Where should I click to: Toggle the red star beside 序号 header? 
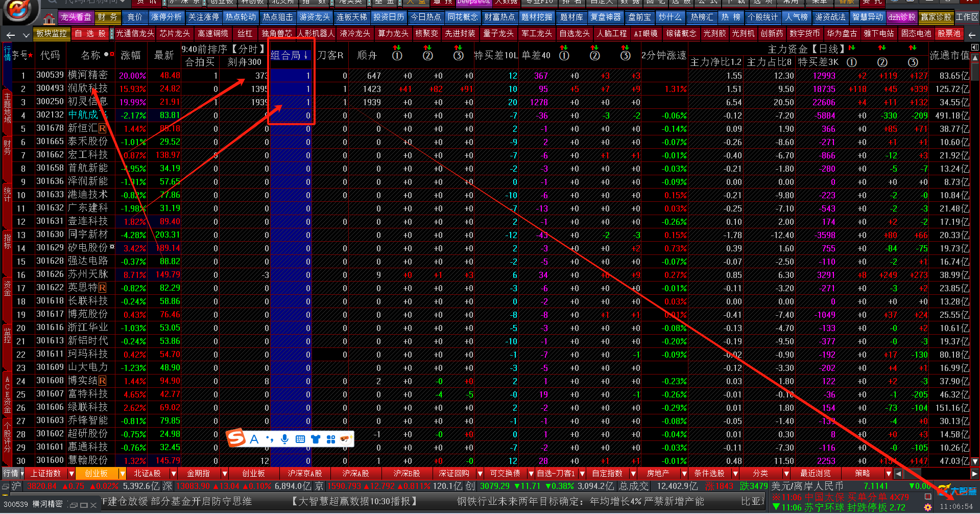(31, 55)
